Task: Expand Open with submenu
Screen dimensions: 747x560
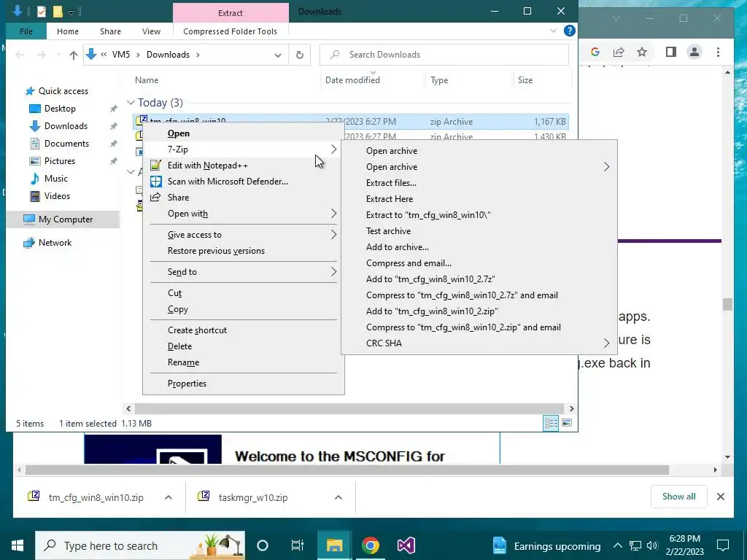Action: click(x=333, y=214)
